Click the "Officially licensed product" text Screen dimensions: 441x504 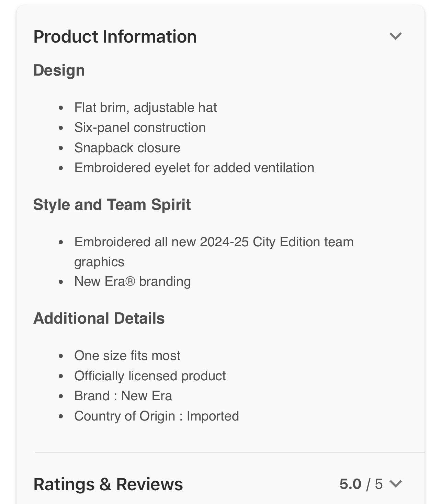tap(150, 376)
